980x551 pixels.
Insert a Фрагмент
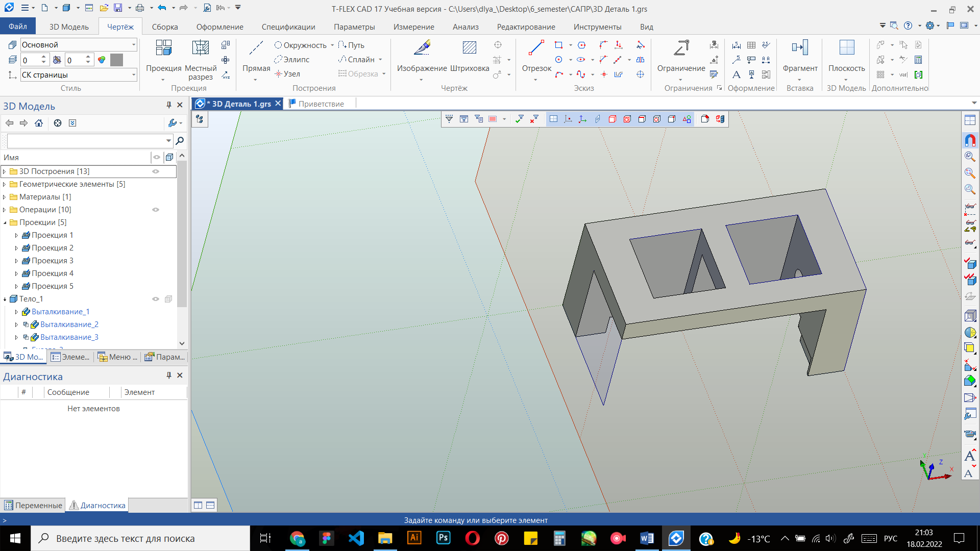coord(800,48)
